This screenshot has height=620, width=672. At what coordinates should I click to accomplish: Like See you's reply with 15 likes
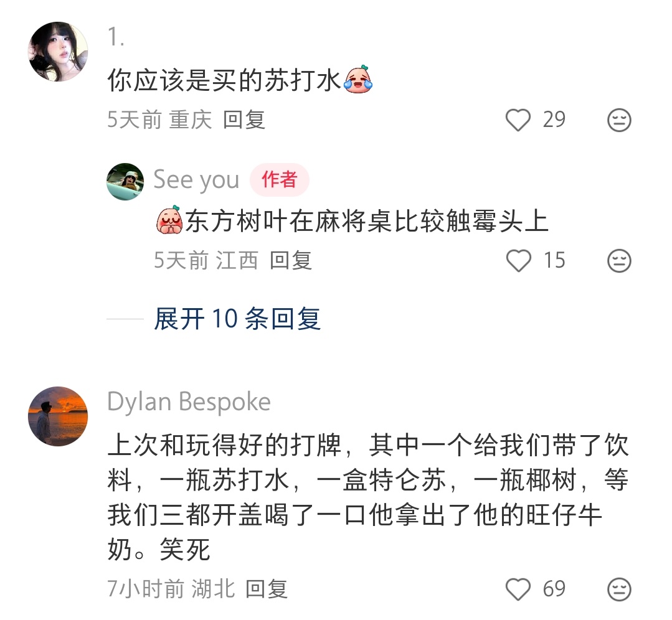[x=518, y=260]
